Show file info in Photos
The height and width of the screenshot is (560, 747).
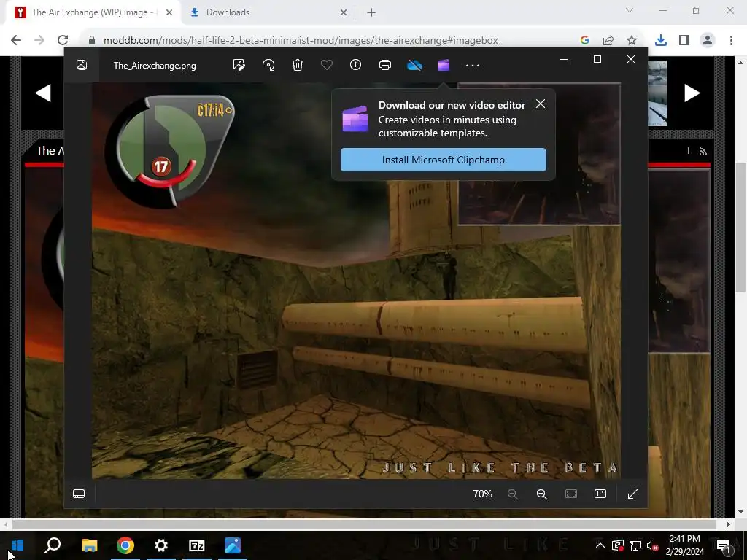pos(356,65)
